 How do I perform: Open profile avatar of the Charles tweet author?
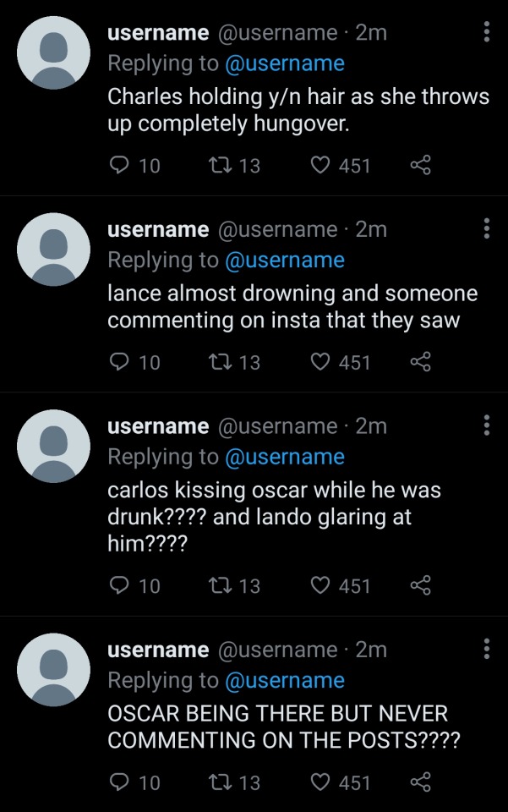53,52
